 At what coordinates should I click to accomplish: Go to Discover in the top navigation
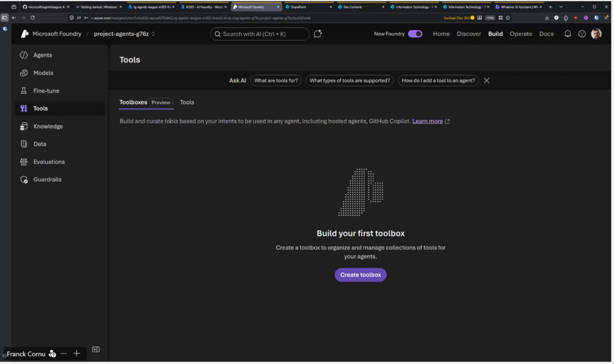point(469,34)
